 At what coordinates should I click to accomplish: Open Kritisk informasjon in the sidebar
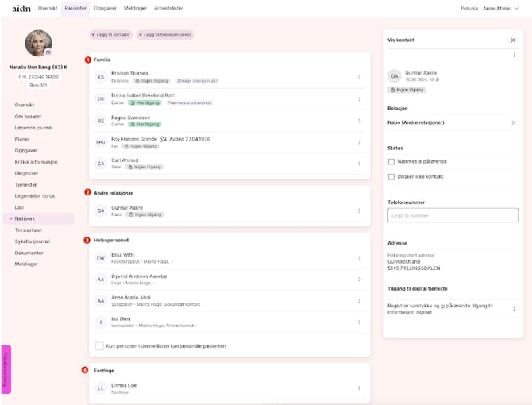click(36, 161)
